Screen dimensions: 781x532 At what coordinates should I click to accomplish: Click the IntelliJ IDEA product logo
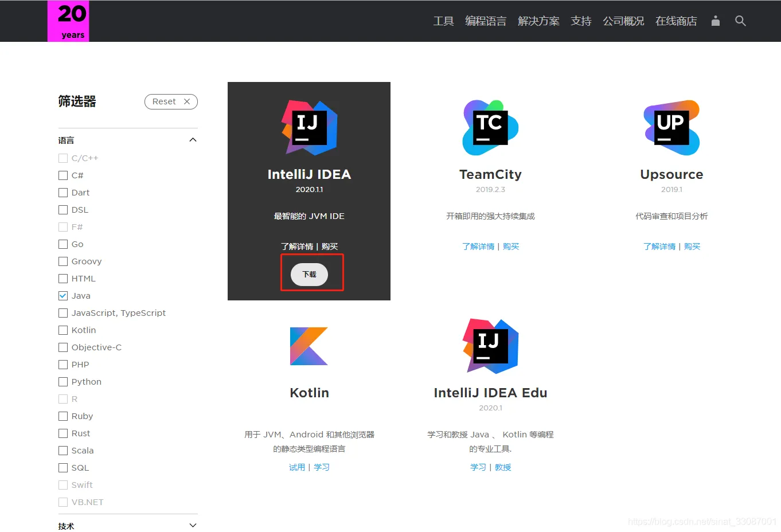(x=309, y=128)
